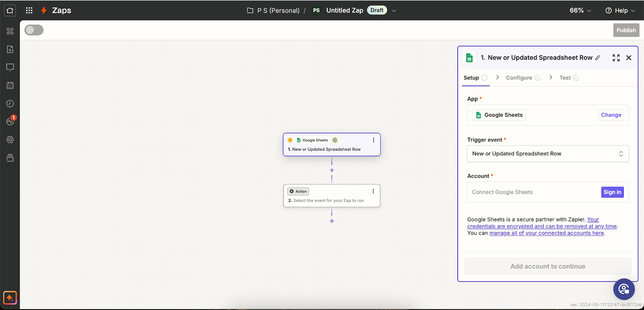Viewport: 644px width, 310px height.
Task: Open the Zapier home icon
Action: coord(10,10)
